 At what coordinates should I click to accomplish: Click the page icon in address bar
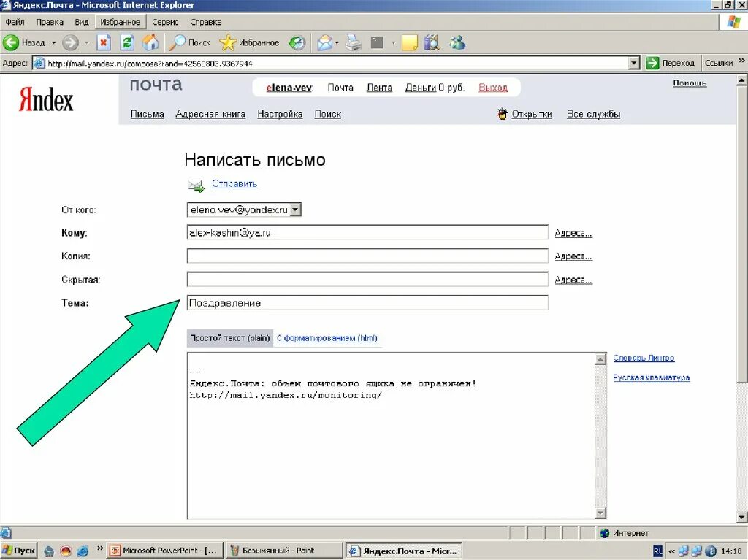pyautogui.click(x=39, y=64)
